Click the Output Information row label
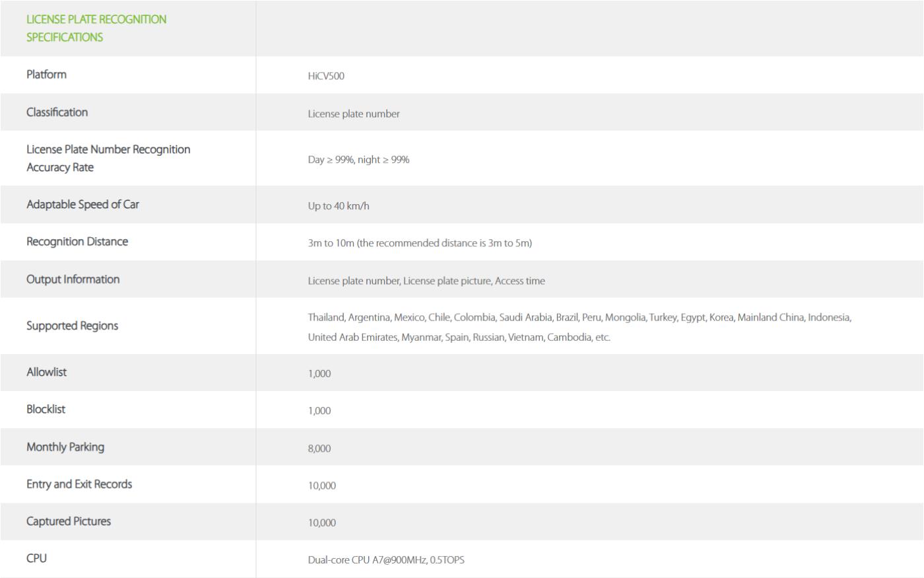The height and width of the screenshot is (578, 924). [x=73, y=279]
